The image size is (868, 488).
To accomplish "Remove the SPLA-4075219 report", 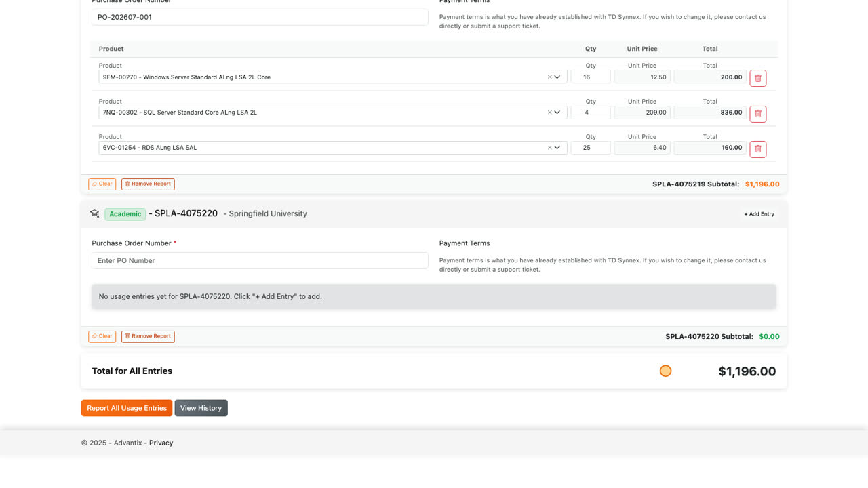I will (148, 184).
